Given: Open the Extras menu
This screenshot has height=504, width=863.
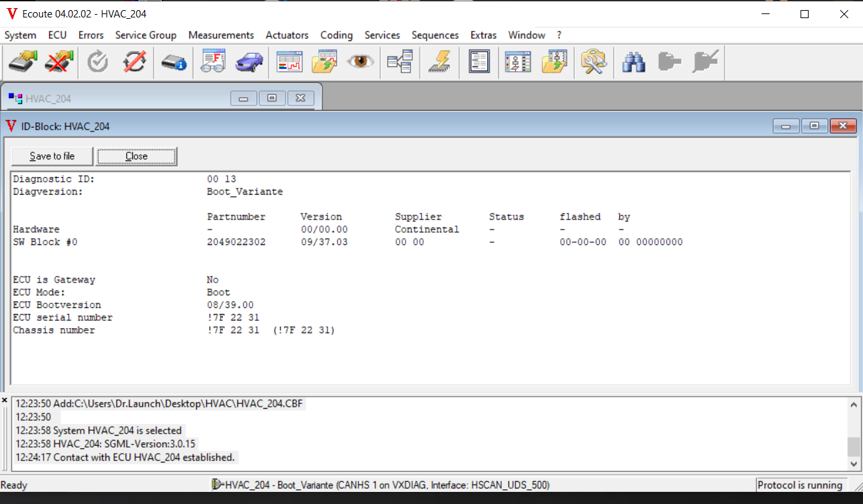Looking at the screenshot, I should coord(484,35).
